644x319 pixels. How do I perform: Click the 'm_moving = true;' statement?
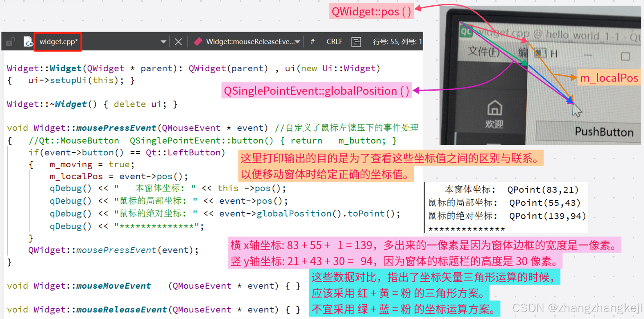[x=92, y=164]
